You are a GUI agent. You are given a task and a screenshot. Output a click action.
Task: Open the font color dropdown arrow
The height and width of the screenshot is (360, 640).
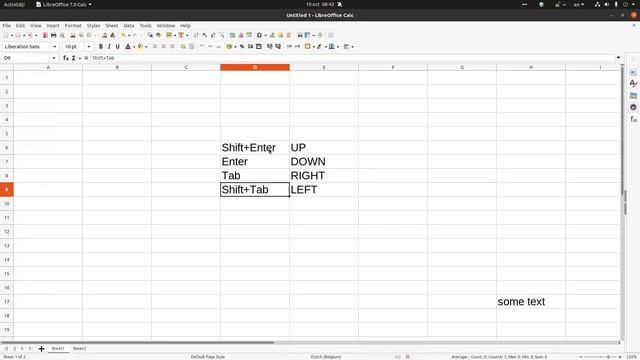coord(133,47)
